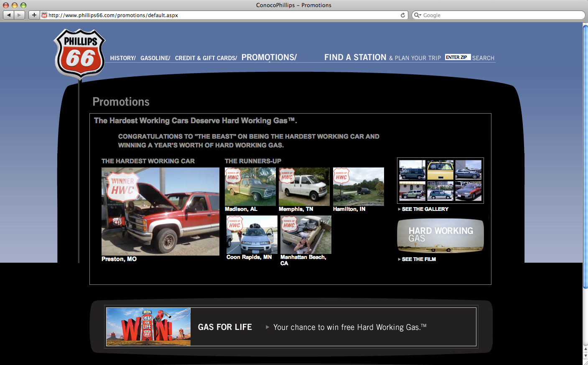The height and width of the screenshot is (365, 588).
Task: Click SEE THE FILM link
Action: (419, 259)
